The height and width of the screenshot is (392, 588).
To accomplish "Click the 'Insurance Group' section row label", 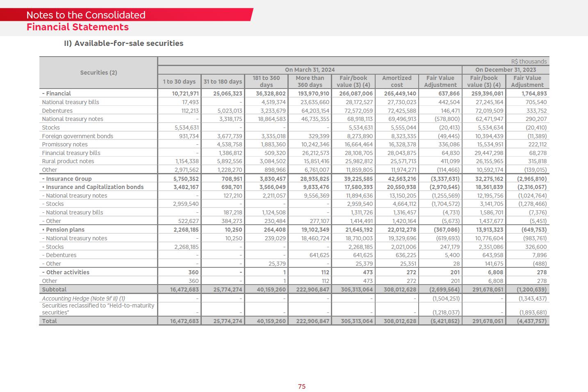I will [68, 179].
